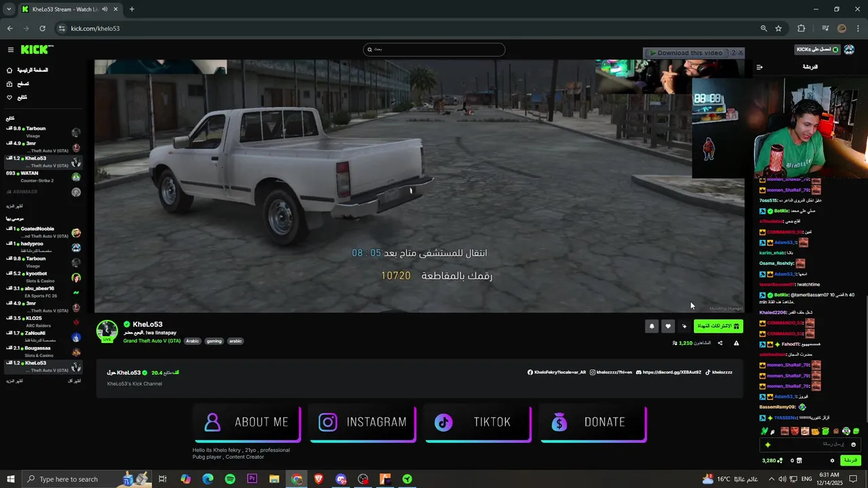This screenshot has width=868, height=488.
Task: Open the WATAN Counter-Strike 2 channel
Action: point(42,177)
